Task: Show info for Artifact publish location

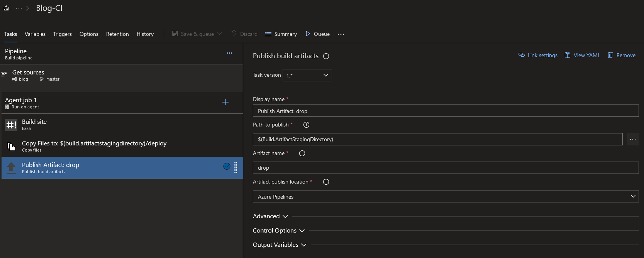Action: click(x=326, y=182)
